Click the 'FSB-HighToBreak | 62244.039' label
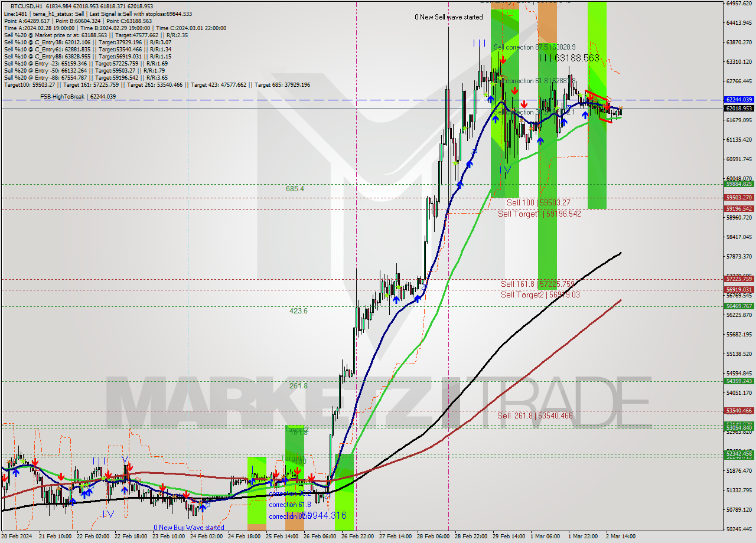 pyautogui.click(x=78, y=96)
